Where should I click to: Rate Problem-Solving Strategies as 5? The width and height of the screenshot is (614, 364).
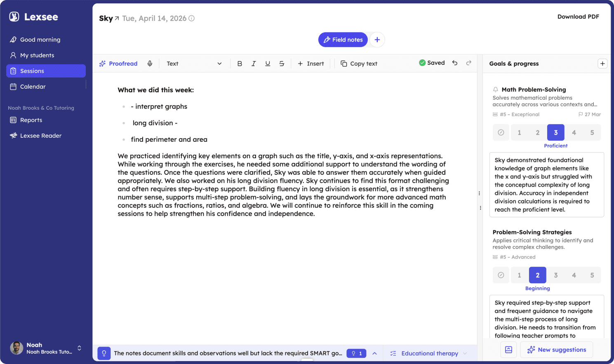pyautogui.click(x=592, y=275)
